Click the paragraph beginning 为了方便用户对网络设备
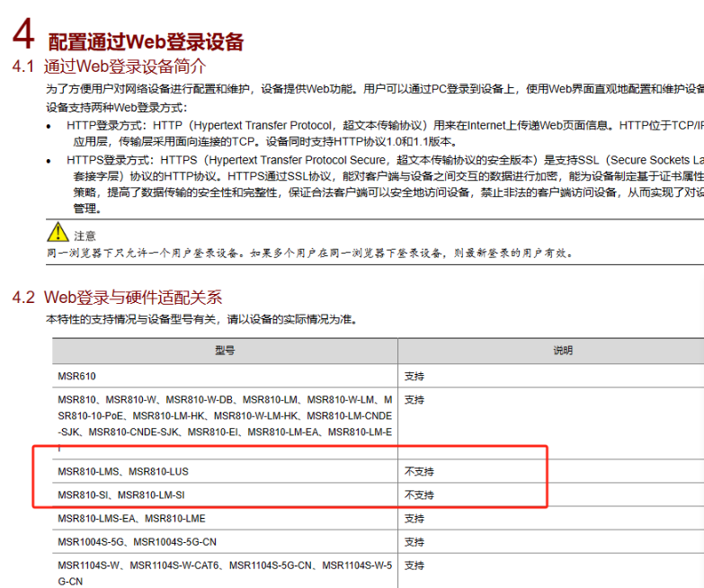 point(375,89)
